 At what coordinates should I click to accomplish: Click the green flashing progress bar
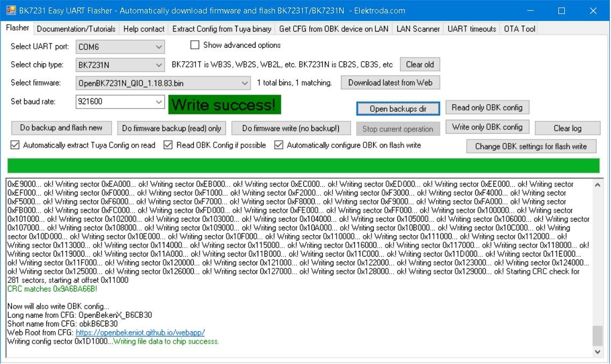click(303, 166)
